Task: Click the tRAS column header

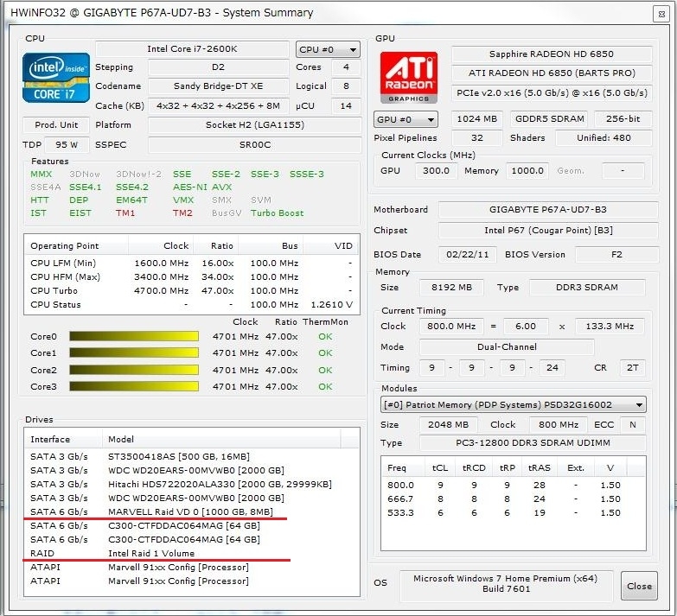Action: click(540, 467)
